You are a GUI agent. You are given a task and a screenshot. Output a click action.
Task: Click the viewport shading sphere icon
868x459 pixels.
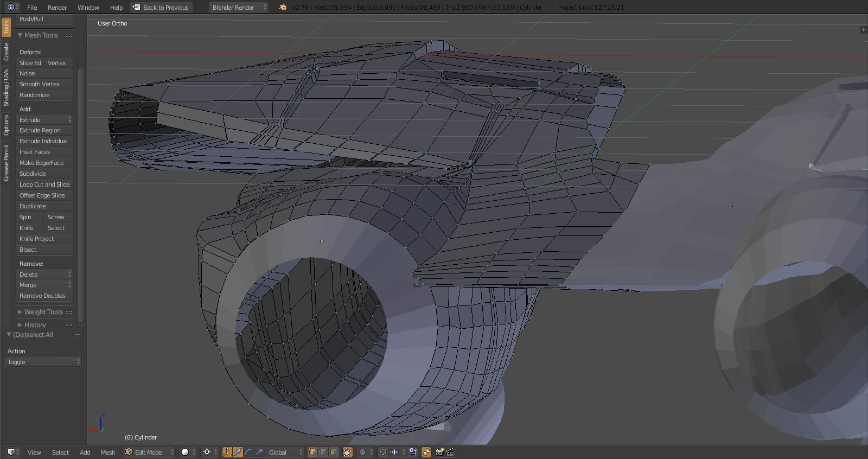[x=186, y=452]
